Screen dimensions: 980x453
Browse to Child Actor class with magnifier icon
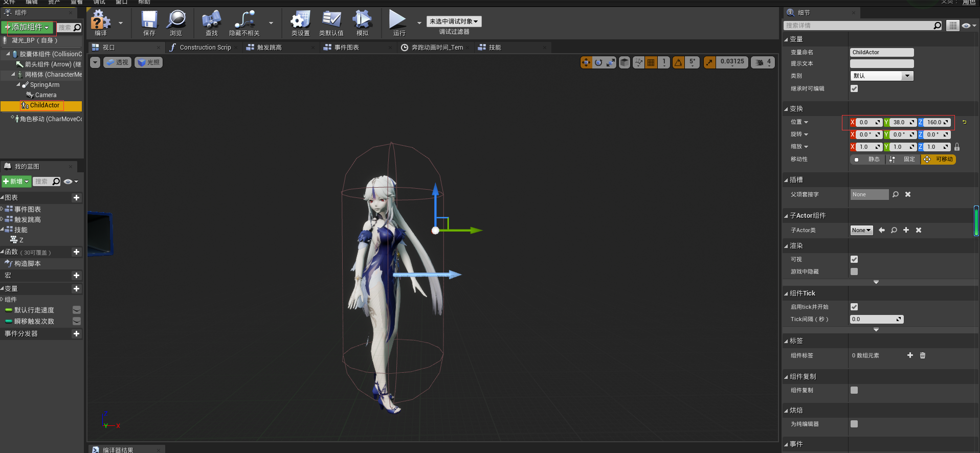point(894,230)
